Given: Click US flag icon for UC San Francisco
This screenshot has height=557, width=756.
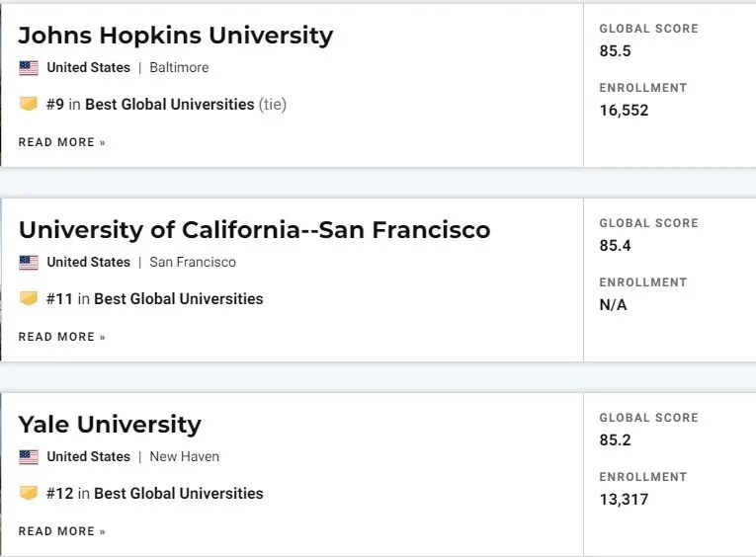Looking at the screenshot, I should tap(29, 263).
